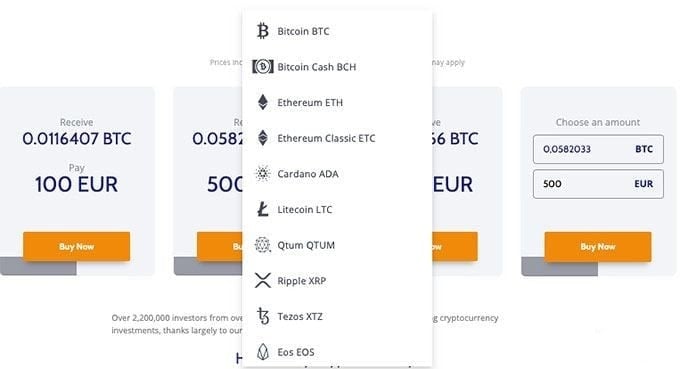This screenshot has width=680, height=369.
Task: Click Buy Now under Choose an amount
Action: pyautogui.click(x=598, y=246)
